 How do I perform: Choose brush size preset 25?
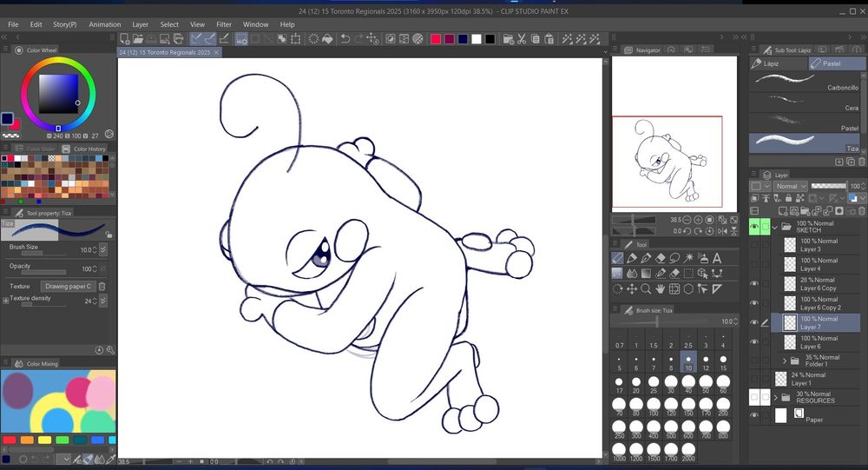(x=654, y=385)
